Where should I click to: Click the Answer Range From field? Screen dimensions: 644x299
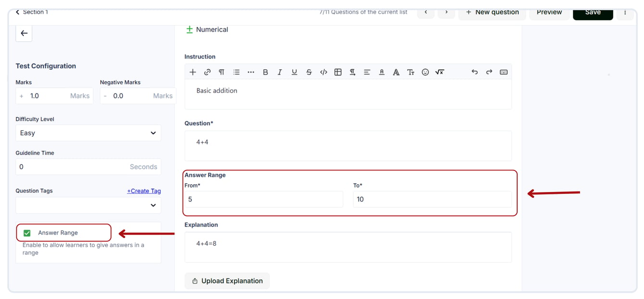coord(264,199)
